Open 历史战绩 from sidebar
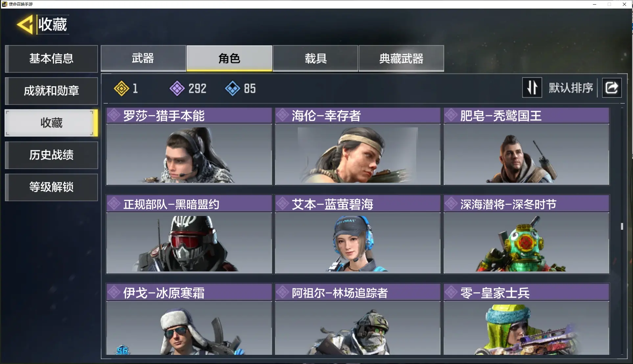The width and height of the screenshot is (633, 364). point(51,155)
